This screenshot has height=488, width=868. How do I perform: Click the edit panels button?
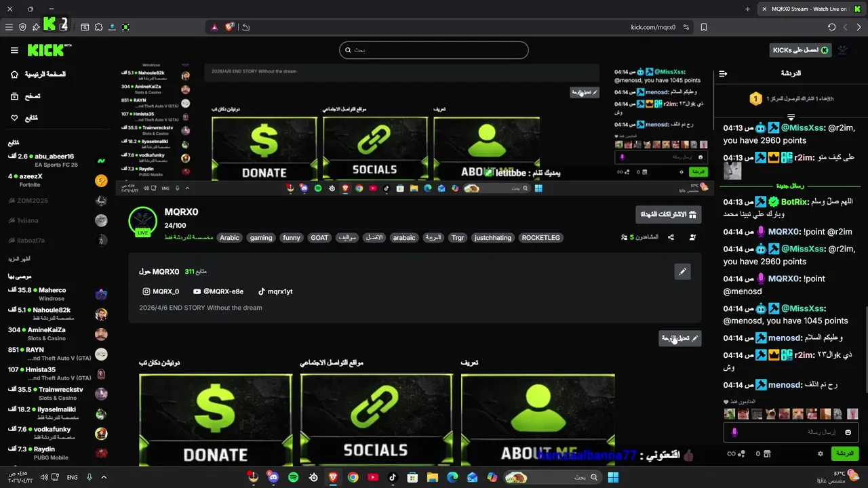(680, 338)
